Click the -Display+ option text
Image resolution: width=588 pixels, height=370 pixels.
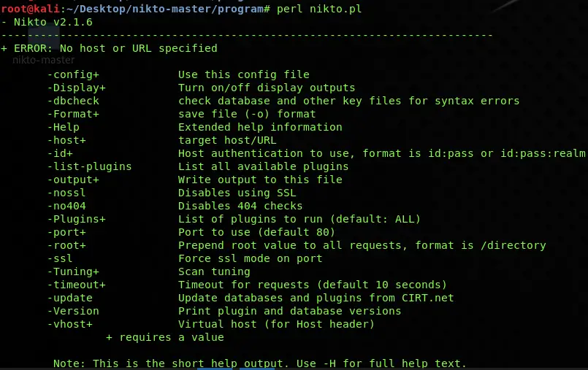coord(77,88)
